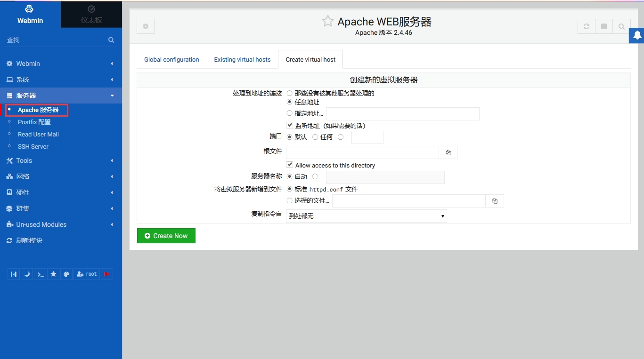Click the apply changes refresh icon
The image size is (644, 359).
point(587,26)
